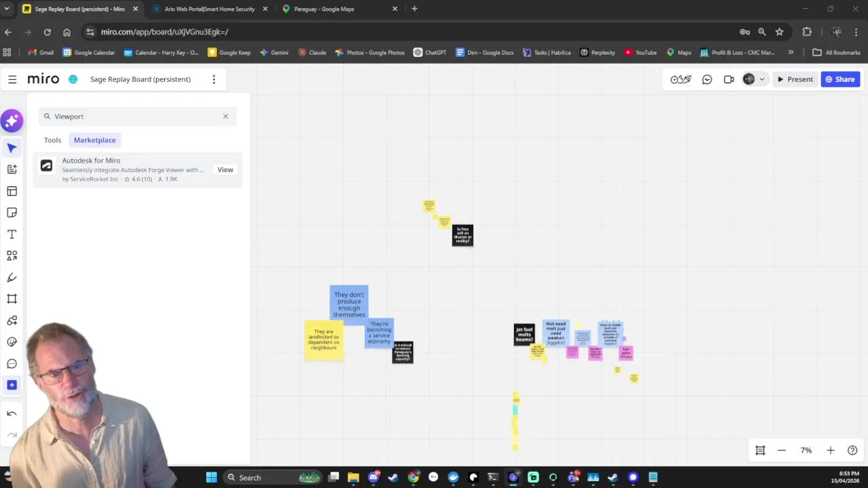Open the timer and activities icons
This screenshot has height=488, width=868.
click(681, 79)
